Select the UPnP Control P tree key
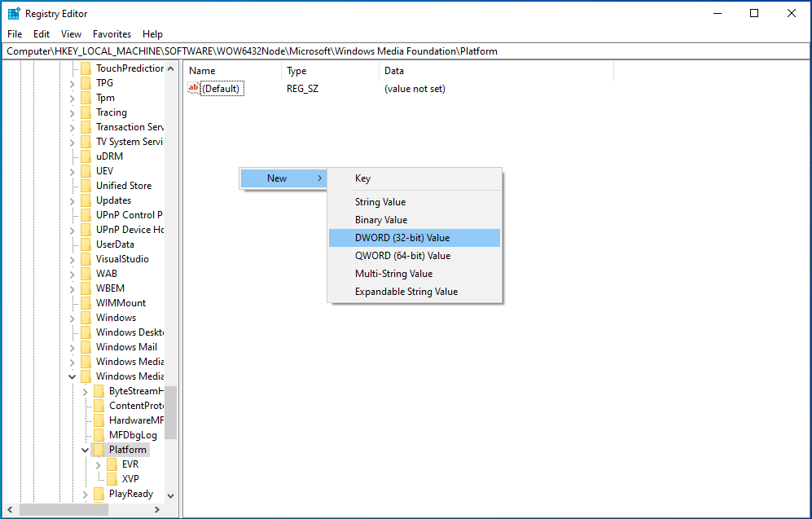The width and height of the screenshot is (812, 519). coord(129,215)
